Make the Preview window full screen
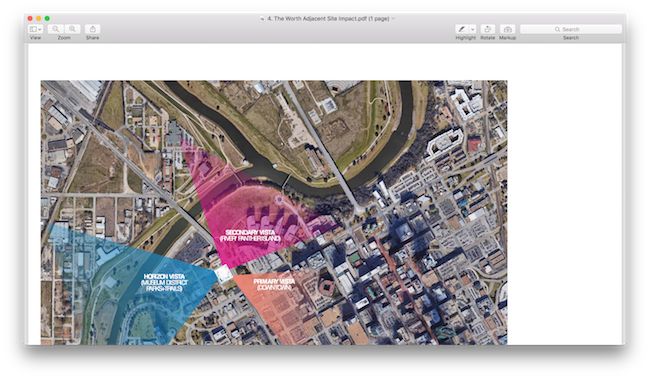 pos(47,18)
